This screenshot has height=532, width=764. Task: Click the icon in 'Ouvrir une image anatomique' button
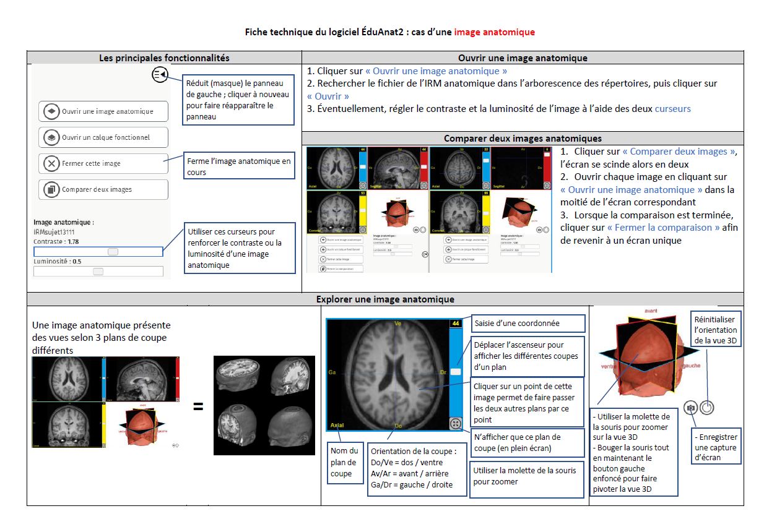51,111
